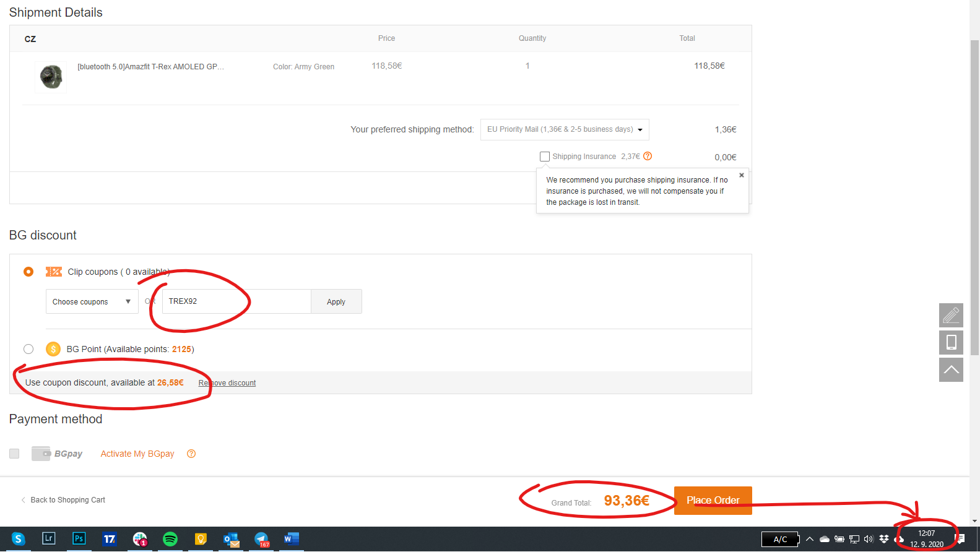Click the coupon discount amount 26,58€
Screen dimensions: 980x552
click(170, 382)
